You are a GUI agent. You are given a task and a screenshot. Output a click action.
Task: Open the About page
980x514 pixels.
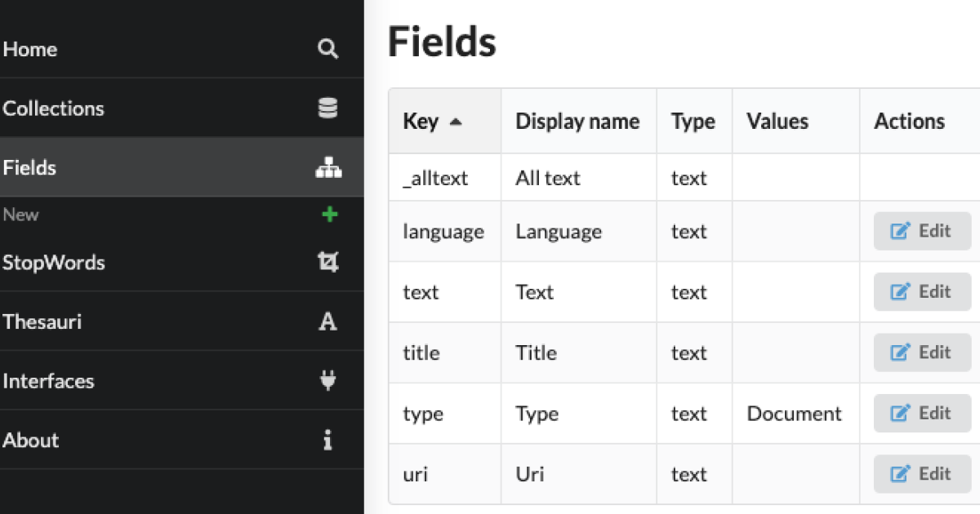click(31, 440)
